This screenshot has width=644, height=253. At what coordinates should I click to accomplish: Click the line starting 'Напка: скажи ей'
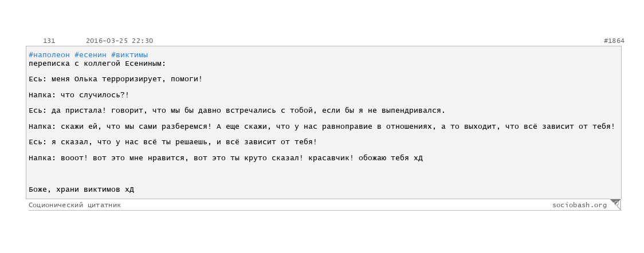pyautogui.click(x=322, y=126)
